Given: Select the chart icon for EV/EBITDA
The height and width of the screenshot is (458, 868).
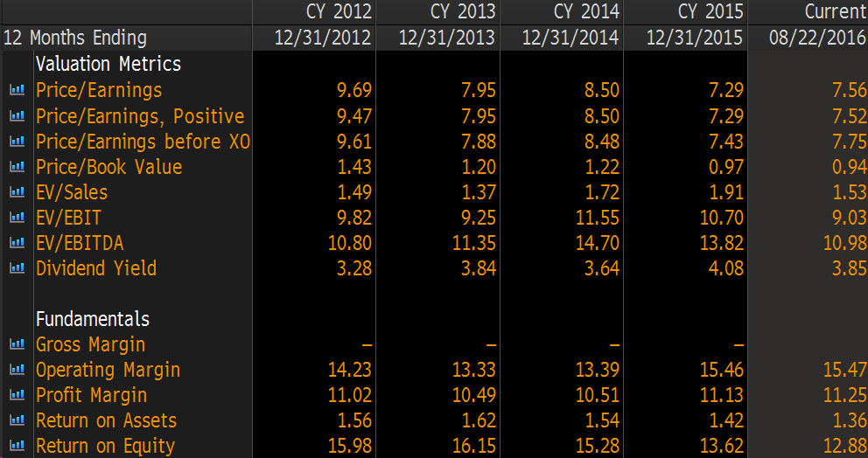Looking at the screenshot, I should pos(16,243).
